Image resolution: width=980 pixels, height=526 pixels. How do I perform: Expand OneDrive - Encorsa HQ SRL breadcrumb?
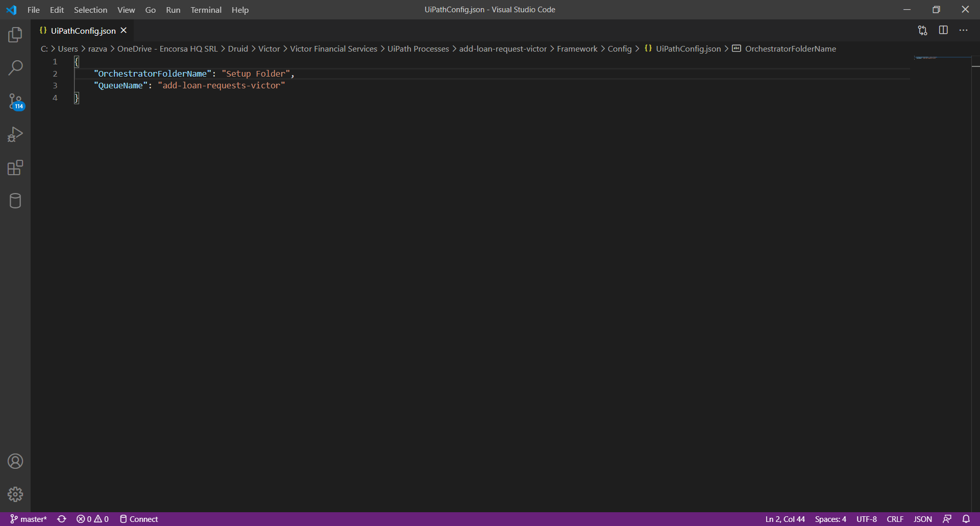click(167, 49)
